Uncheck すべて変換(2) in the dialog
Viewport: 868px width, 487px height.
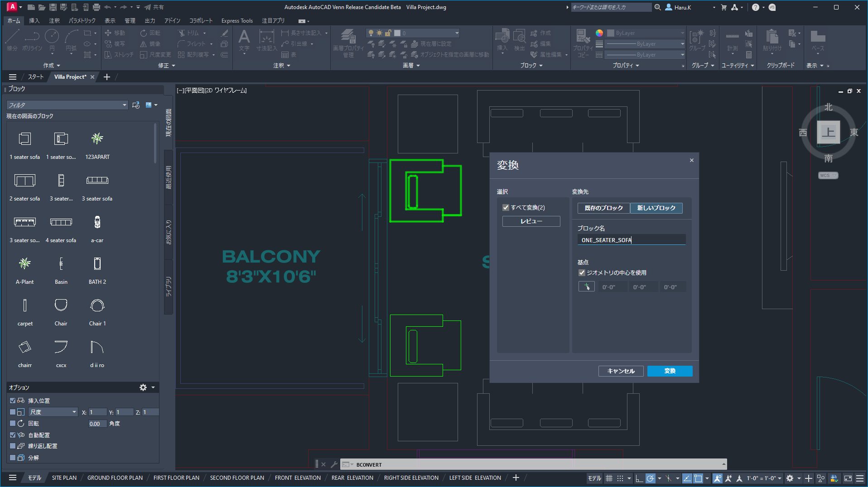(x=506, y=207)
